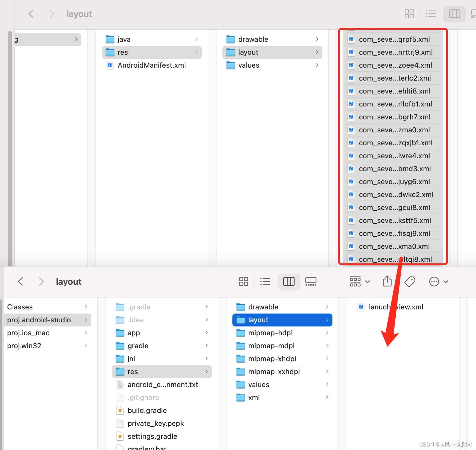Viewport: 476px width, 450px height.
Task: Expand the mipmap-mdpi folder chevron
Action: 327,346
